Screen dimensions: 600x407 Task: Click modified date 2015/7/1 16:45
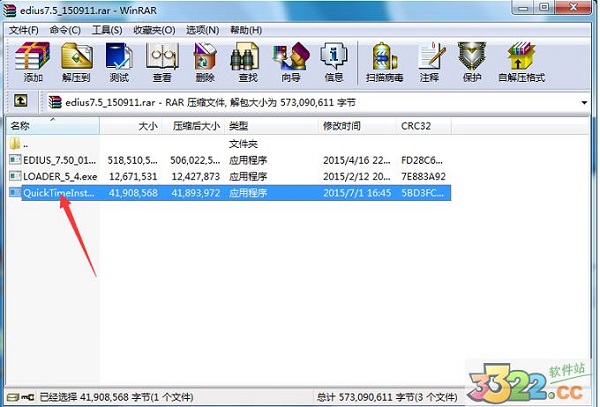coord(357,193)
